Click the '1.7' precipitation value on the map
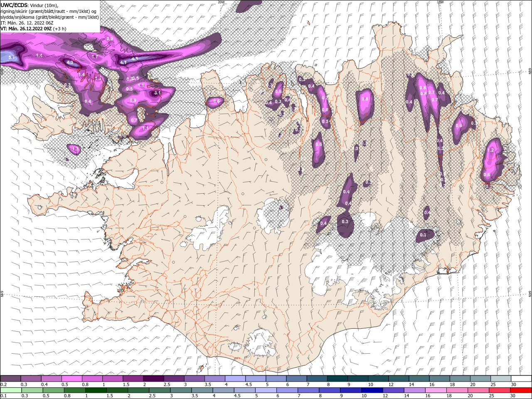 pyautogui.click(x=95, y=56)
